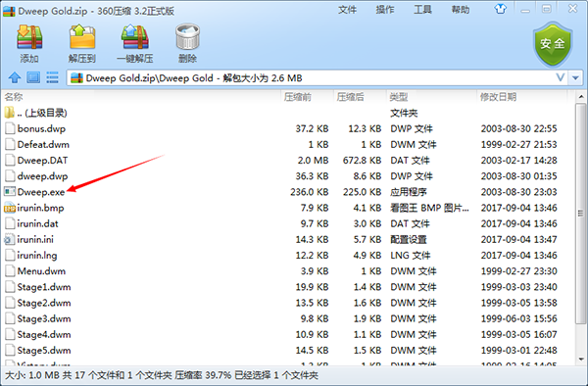
Task: Click the scrollbar up arrow
Action: pos(581,97)
